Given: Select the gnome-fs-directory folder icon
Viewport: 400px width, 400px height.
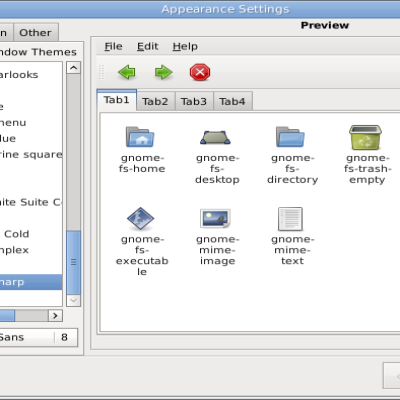Looking at the screenshot, I should tap(290, 137).
